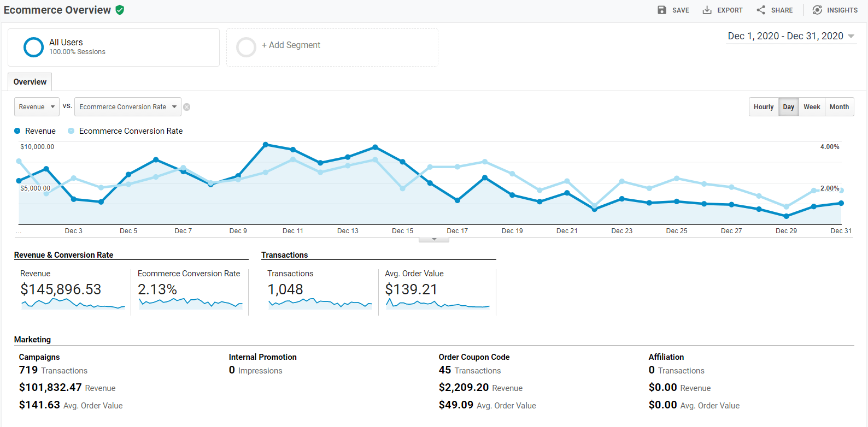Click the Dec 10 revenue peak data point
Image resolution: width=868 pixels, height=427 pixels.
pyautogui.click(x=266, y=145)
